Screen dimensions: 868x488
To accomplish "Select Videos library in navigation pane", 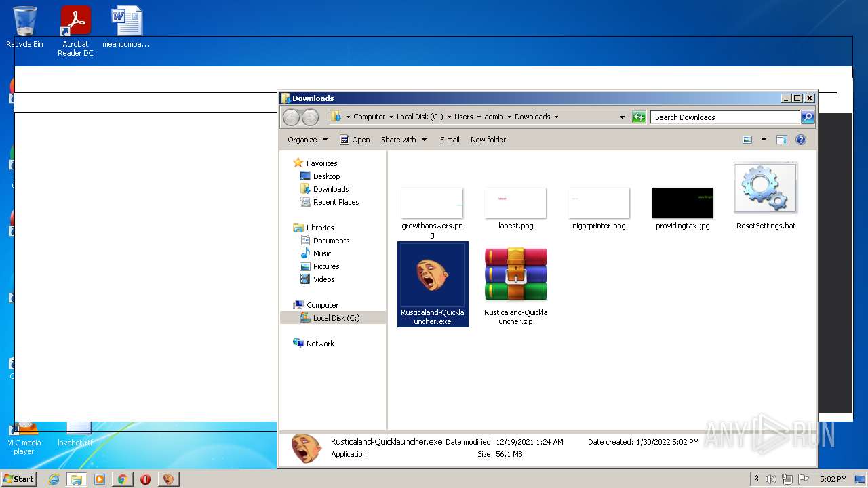I will tap(323, 279).
